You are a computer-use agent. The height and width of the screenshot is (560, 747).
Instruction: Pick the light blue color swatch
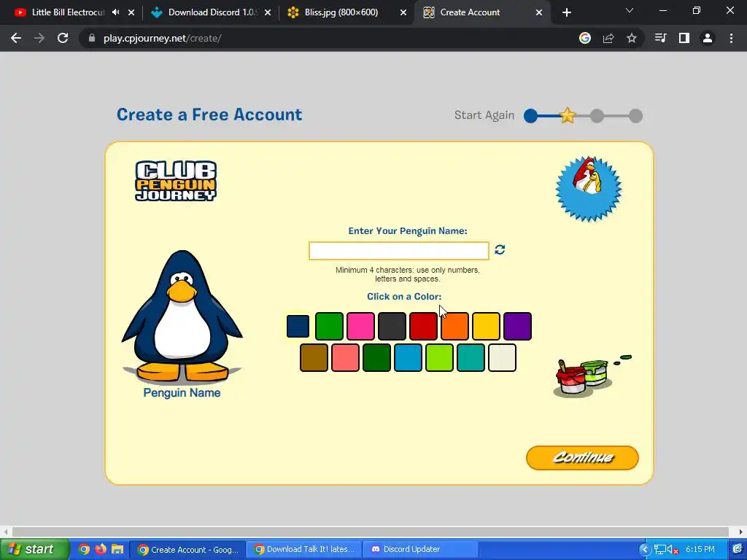pos(409,357)
